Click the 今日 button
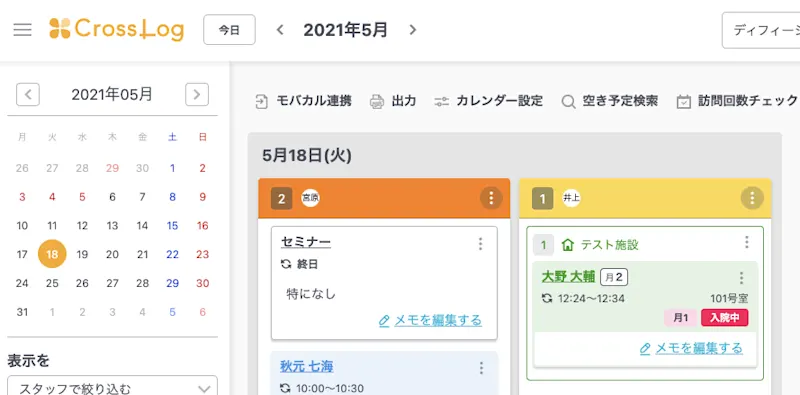Image resolution: width=800 pixels, height=395 pixels. coord(229,30)
